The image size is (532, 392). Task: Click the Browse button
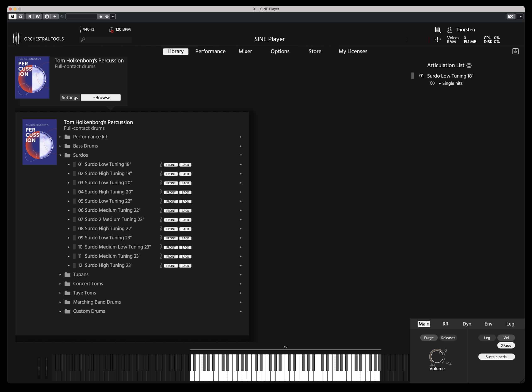(x=101, y=97)
